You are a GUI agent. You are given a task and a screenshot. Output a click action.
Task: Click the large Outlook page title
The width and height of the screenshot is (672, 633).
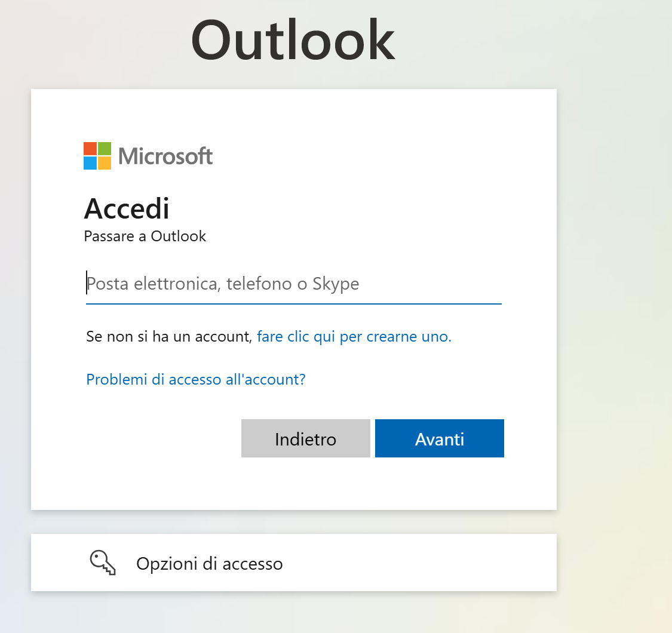pos(293,40)
